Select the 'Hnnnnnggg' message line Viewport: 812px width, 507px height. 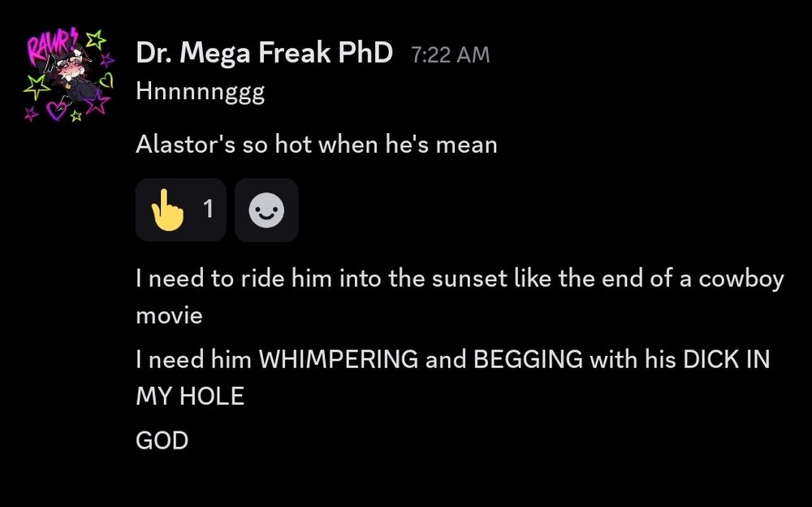point(201,93)
